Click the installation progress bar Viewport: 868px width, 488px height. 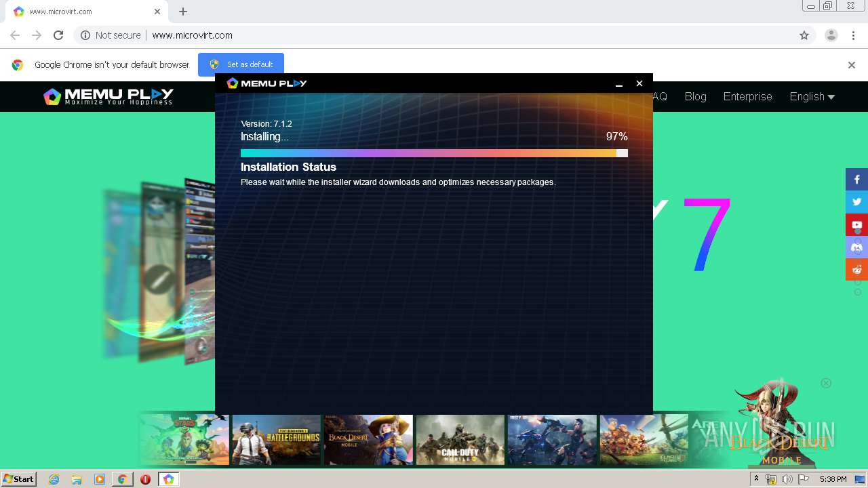434,153
